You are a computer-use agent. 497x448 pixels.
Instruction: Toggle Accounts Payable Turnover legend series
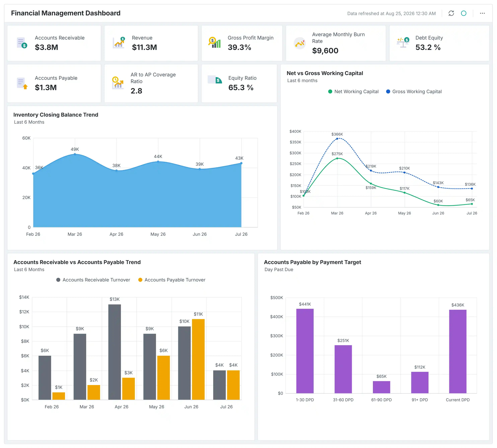tap(172, 280)
